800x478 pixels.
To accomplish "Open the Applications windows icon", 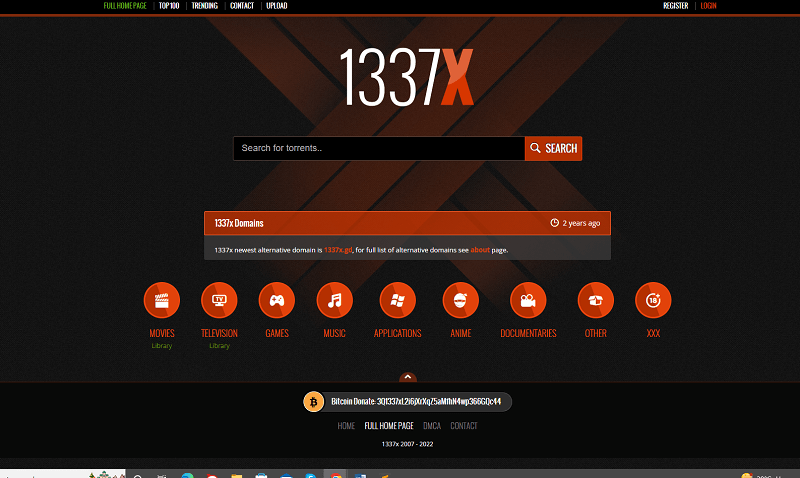I will click(397, 300).
